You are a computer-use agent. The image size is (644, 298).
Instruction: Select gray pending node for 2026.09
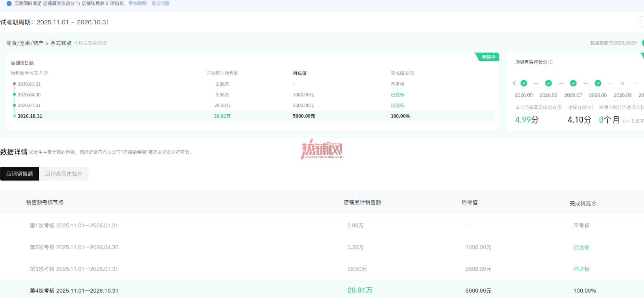click(x=622, y=83)
